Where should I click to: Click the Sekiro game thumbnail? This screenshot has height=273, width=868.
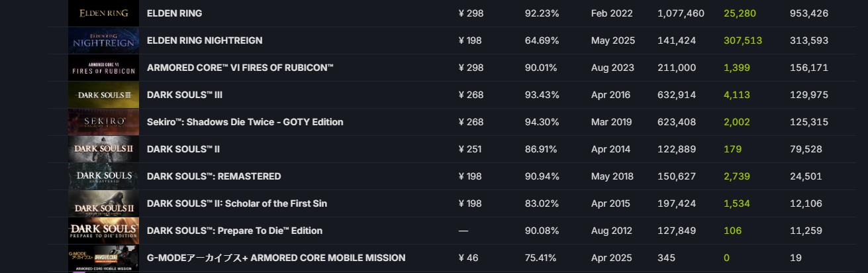click(103, 122)
